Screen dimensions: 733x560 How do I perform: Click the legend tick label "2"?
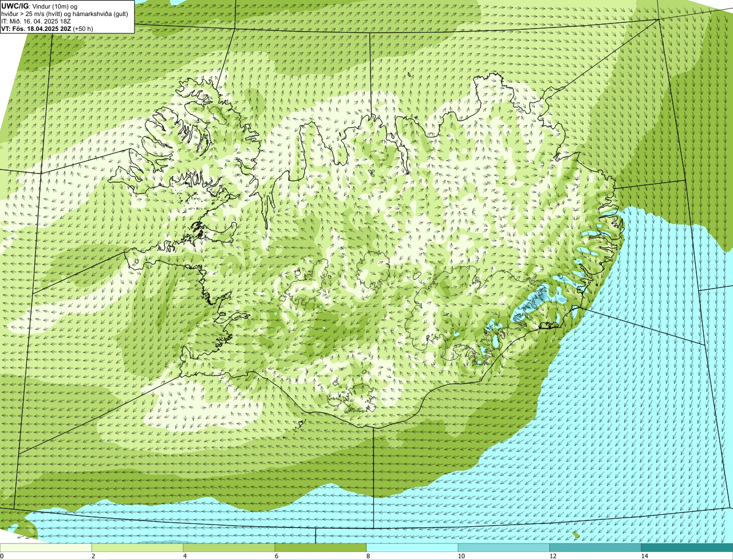(93, 556)
